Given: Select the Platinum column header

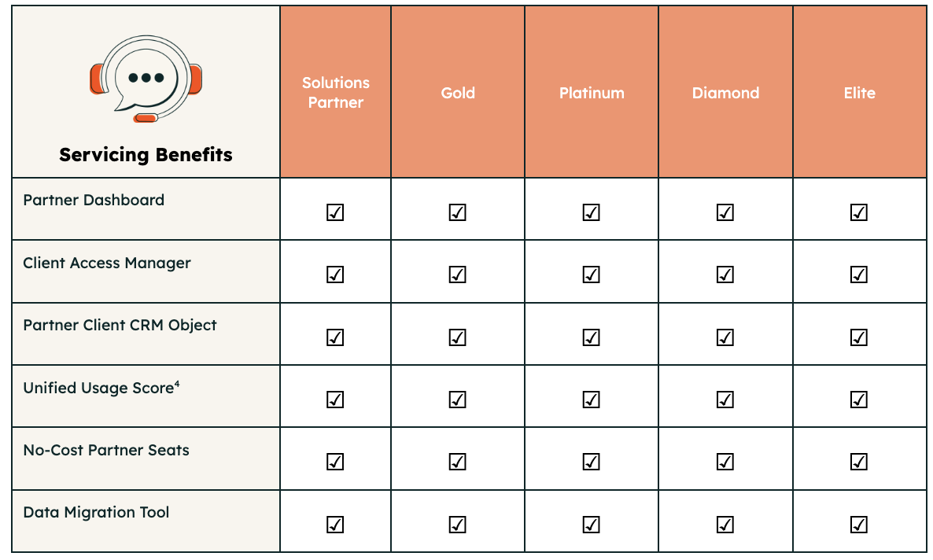Looking at the screenshot, I should pos(592,92).
